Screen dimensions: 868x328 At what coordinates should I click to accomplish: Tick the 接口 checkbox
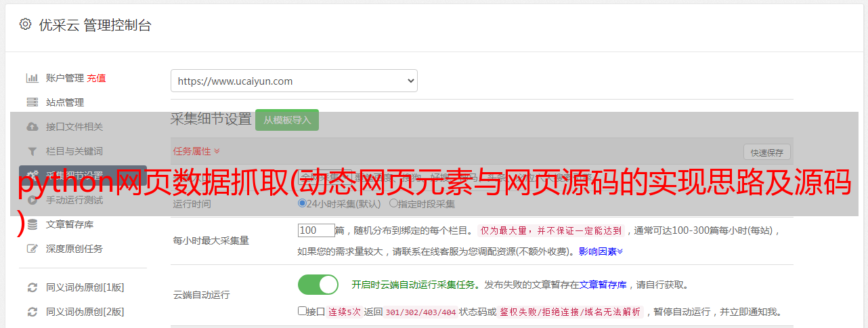click(302, 311)
